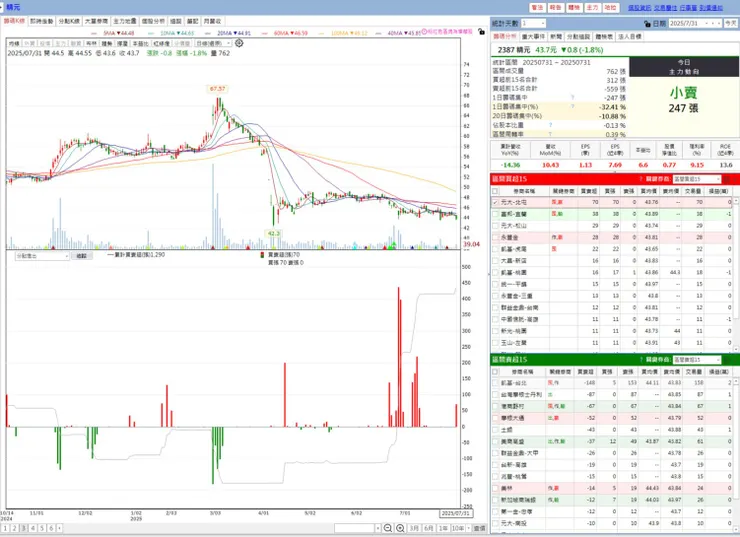Check the 元大-南投 seller row checkbox

pos(495,523)
